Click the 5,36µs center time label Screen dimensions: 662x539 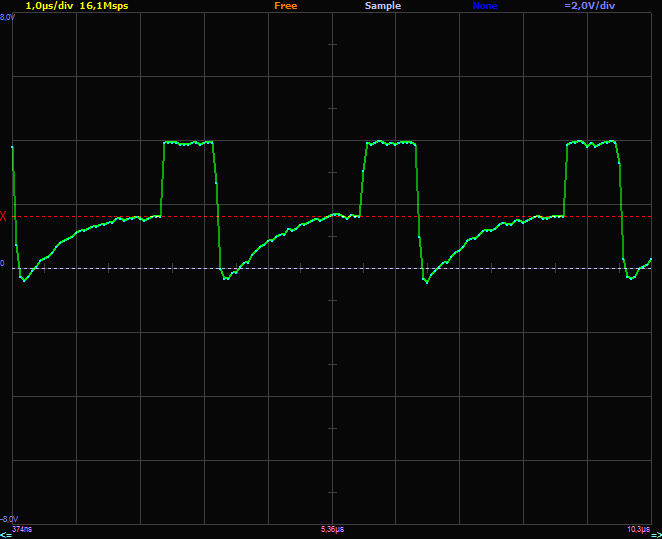pyautogui.click(x=332, y=528)
